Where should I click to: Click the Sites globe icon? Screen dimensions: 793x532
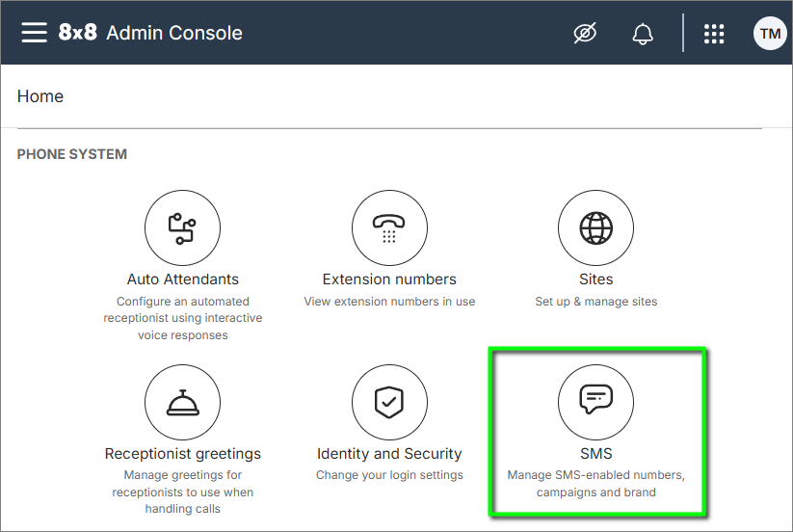click(x=595, y=227)
